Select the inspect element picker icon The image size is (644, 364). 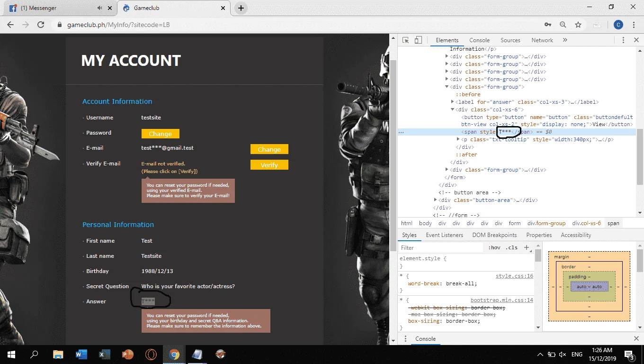point(406,40)
